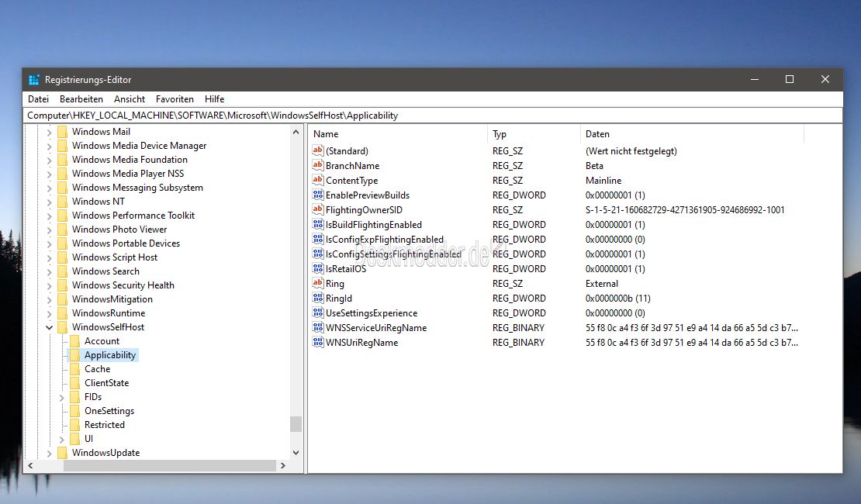
Task: Click the '0x0000000b (11)' data value
Action: click(x=617, y=298)
